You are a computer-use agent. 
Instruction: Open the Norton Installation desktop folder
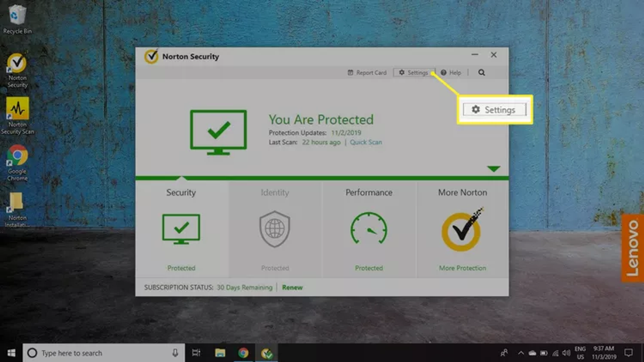point(17,210)
